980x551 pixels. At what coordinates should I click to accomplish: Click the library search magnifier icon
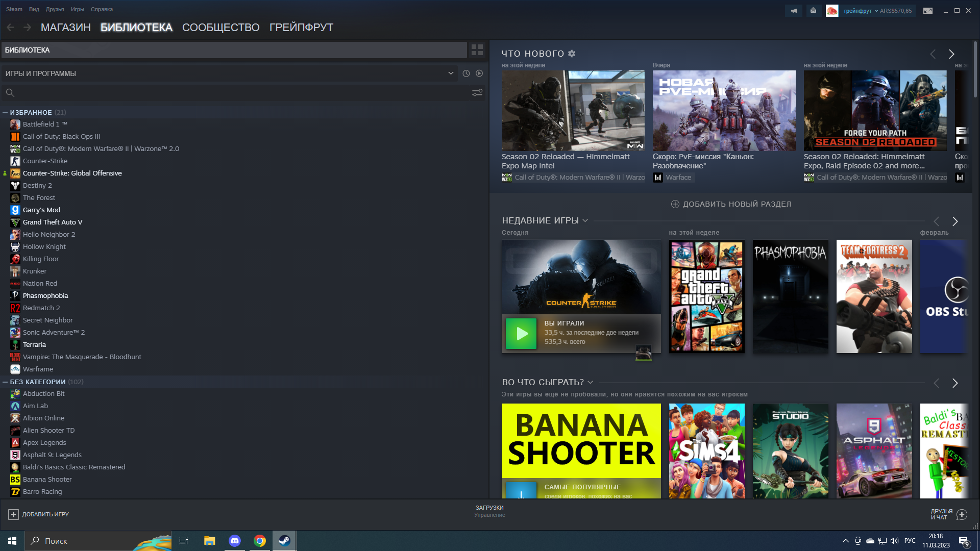click(10, 92)
